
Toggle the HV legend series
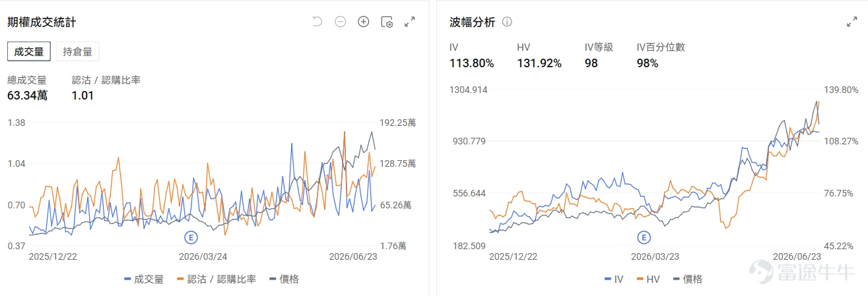pyautogui.click(x=648, y=279)
